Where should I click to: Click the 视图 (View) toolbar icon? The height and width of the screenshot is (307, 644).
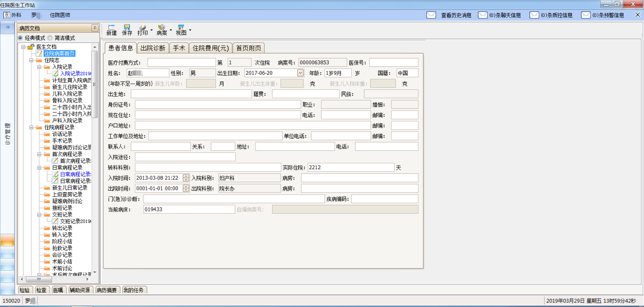(181, 30)
